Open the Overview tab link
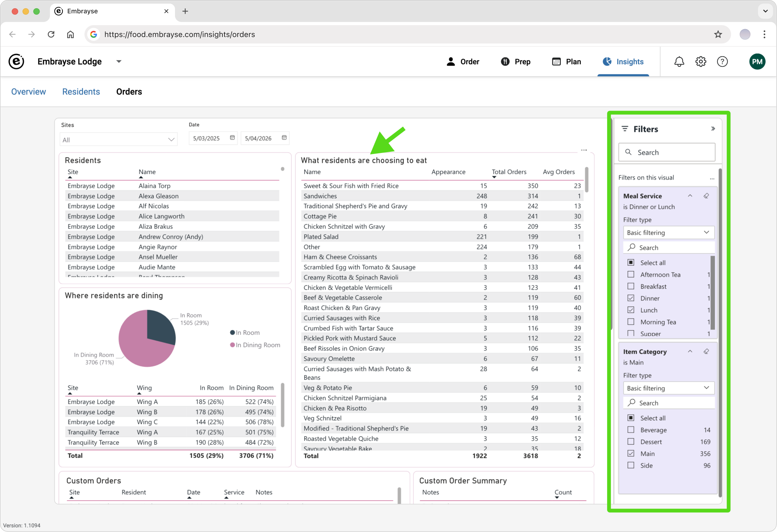This screenshot has height=532, width=777. point(28,92)
